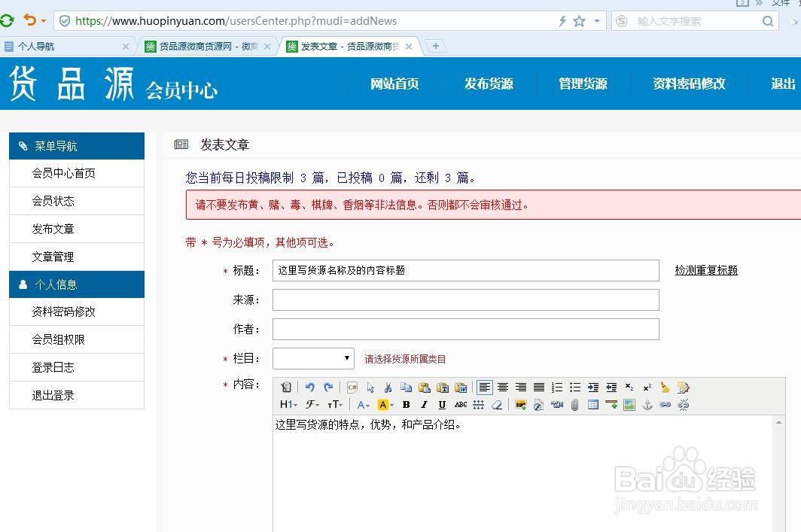Image resolution: width=801 pixels, height=532 pixels.
Task: Toggle center text alignment
Action: 504,386
